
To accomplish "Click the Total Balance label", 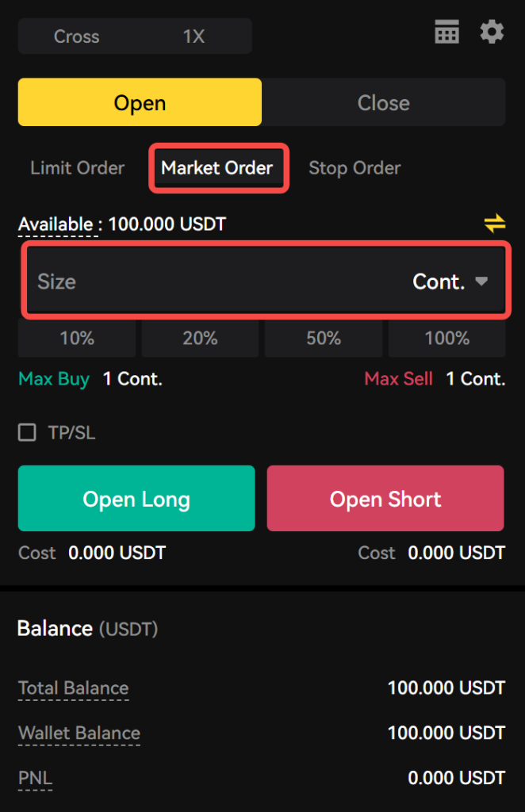I will coord(73,688).
